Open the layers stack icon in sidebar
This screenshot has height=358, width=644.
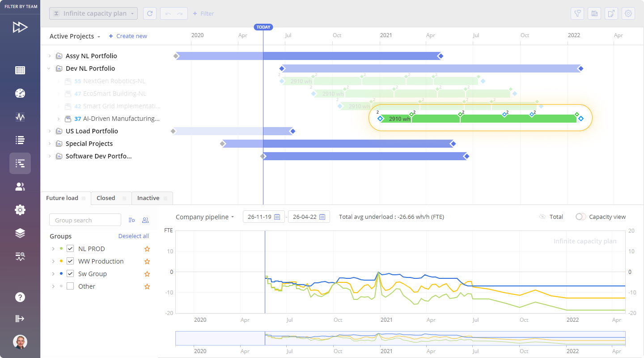pos(20,233)
